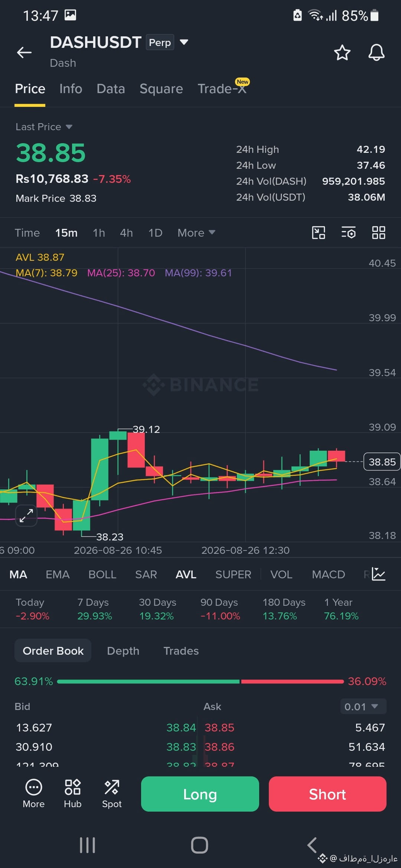Viewport: 401px width, 868px height.
Task: Tap bid/ask ratio bar
Action: click(200, 681)
